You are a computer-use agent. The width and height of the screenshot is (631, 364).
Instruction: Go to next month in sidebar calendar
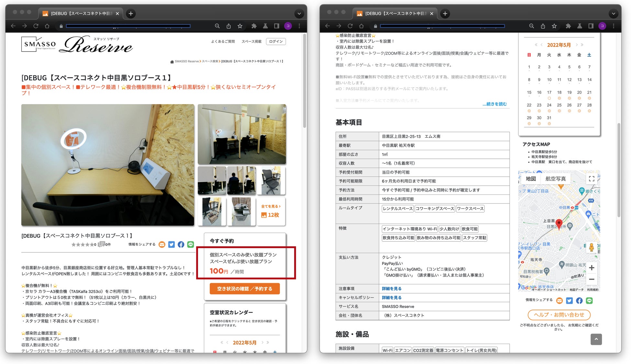(577, 45)
